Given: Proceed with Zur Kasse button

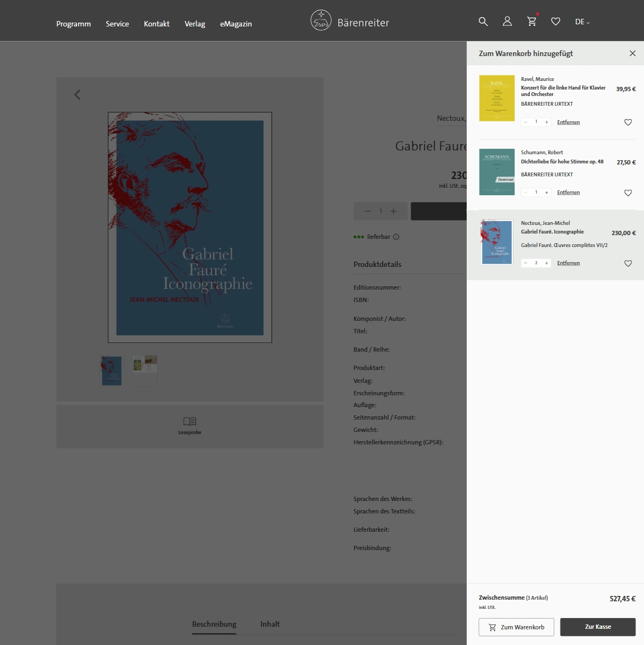Looking at the screenshot, I should click(598, 627).
